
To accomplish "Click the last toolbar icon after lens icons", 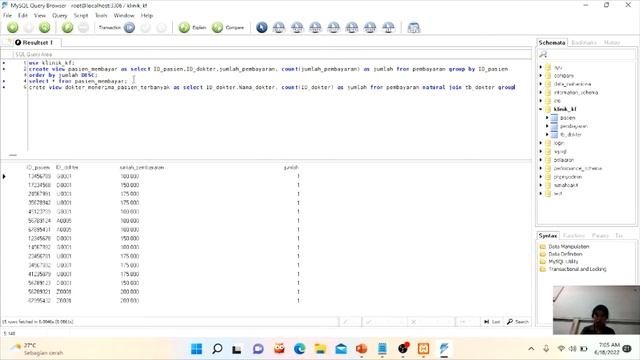I will point(413,28).
